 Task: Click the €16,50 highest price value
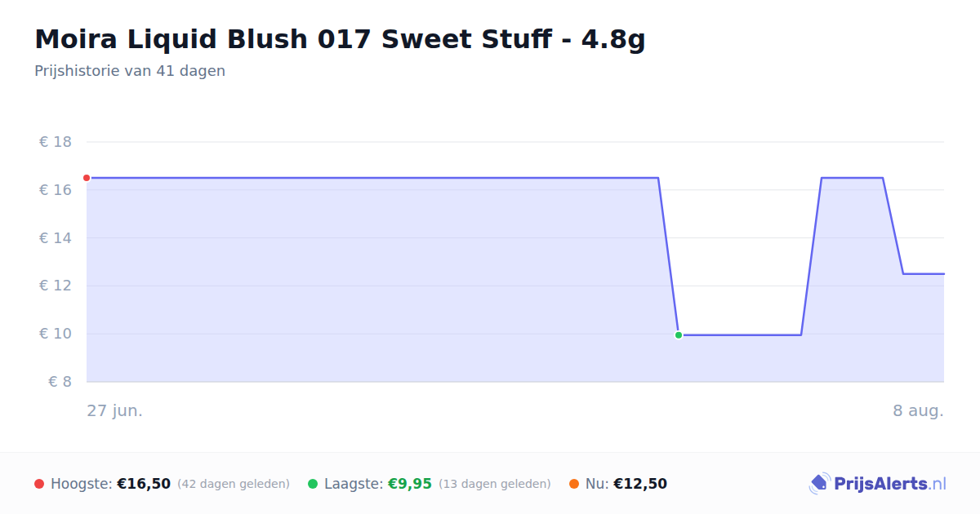[x=144, y=484]
